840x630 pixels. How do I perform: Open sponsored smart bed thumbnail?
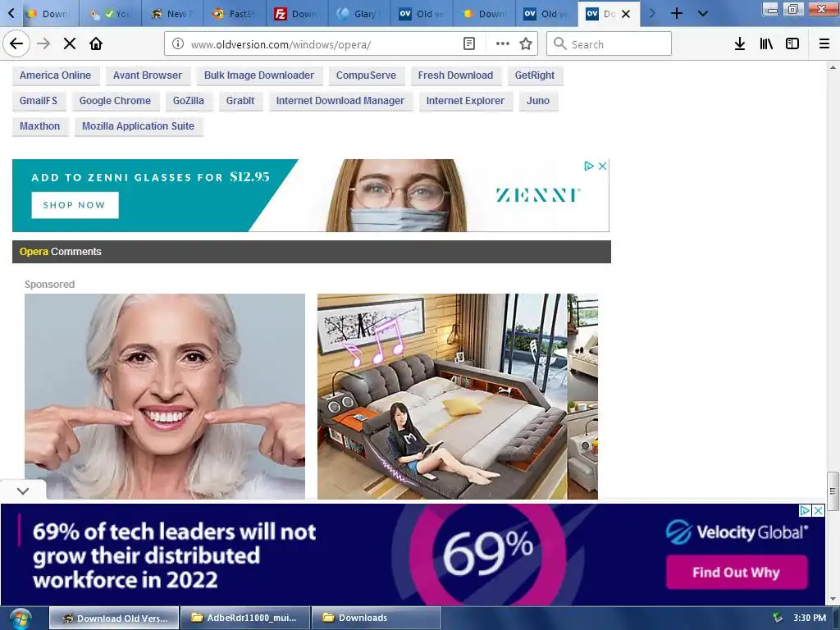458,396
